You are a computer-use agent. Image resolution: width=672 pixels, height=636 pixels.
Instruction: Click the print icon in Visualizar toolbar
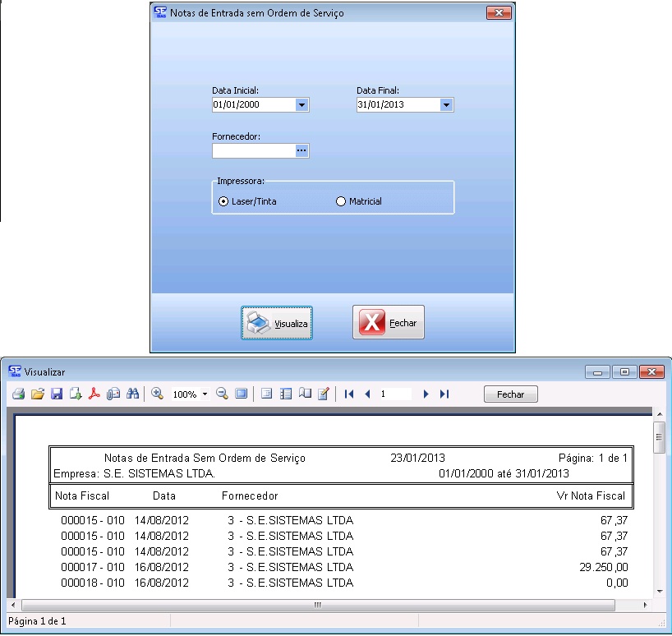[x=18, y=394]
